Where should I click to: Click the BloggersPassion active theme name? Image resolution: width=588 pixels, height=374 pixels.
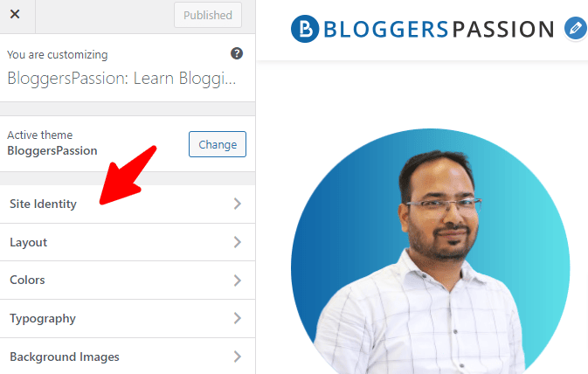52,151
